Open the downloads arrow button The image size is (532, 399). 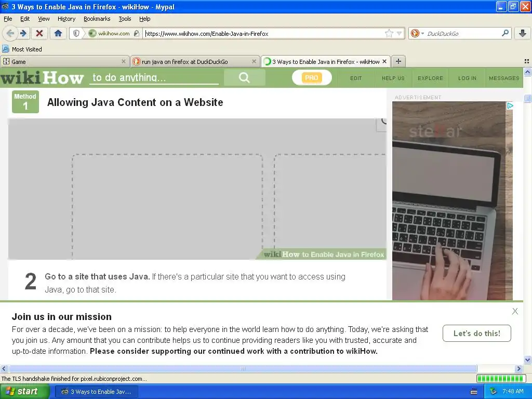tap(523, 33)
